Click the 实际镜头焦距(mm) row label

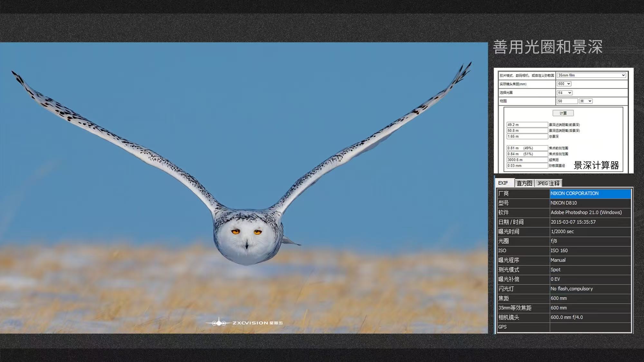pos(513,84)
